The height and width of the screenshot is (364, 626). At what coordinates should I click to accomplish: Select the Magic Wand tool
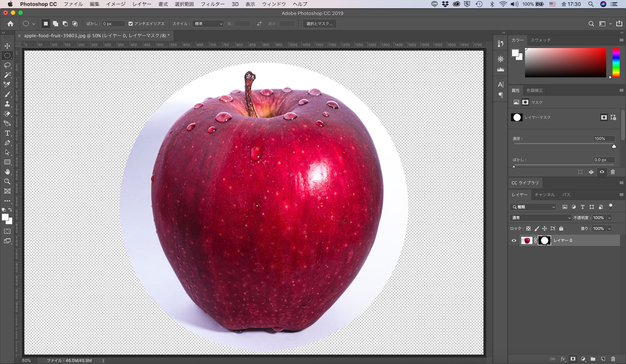[x=7, y=75]
